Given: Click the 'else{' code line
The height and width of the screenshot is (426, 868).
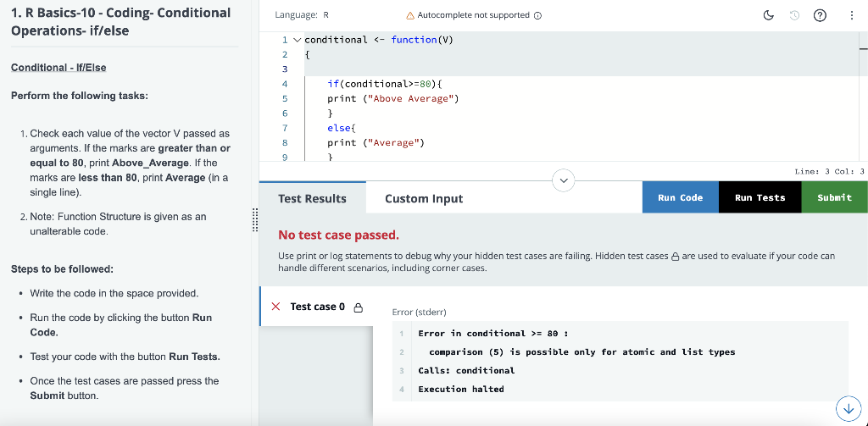Looking at the screenshot, I should click(x=341, y=129).
